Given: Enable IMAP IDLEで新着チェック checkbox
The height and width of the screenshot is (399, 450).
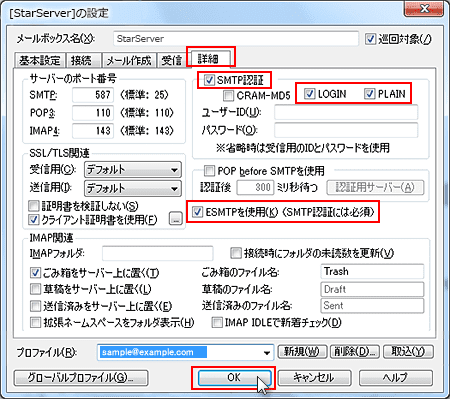Looking at the screenshot, I should click(217, 322).
